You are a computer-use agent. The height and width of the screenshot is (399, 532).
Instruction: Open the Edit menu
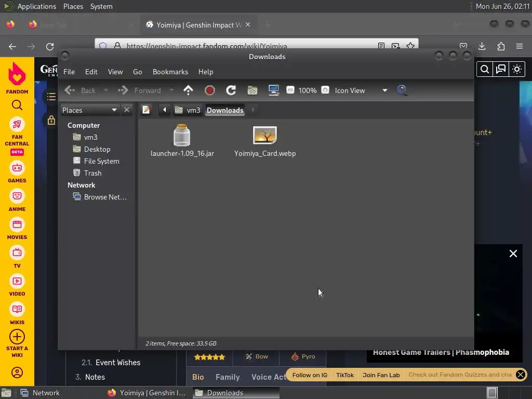point(91,72)
